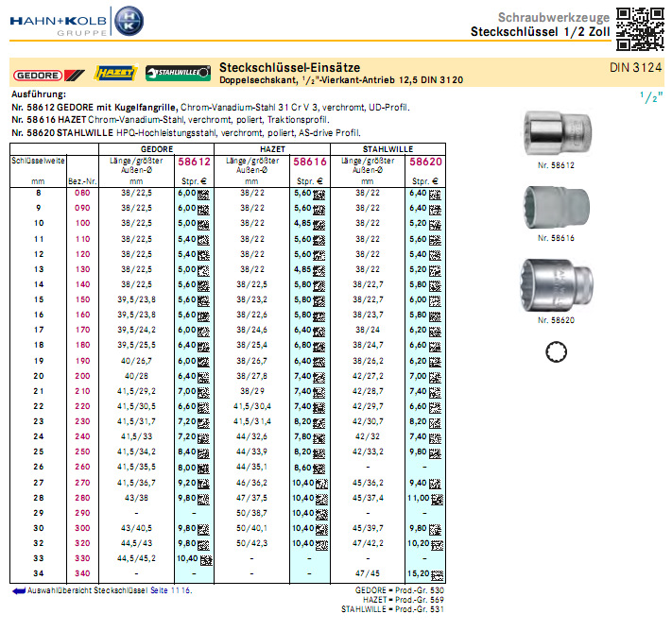The image size is (672, 631).
Task: Click the data matrix code beside HAZET price in row 29
Action: pyautogui.click(x=322, y=515)
